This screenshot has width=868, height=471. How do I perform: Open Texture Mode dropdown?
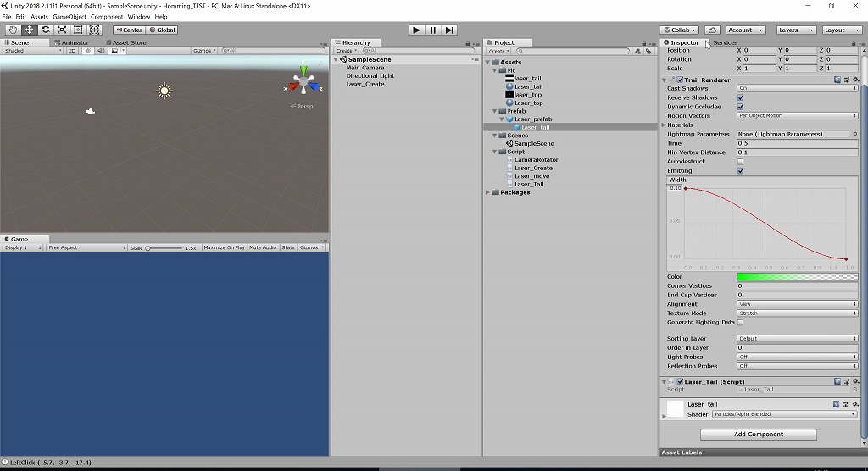click(x=797, y=313)
